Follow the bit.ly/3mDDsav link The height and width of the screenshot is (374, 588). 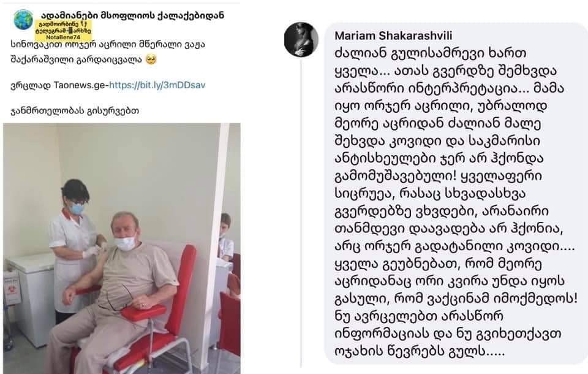pos(157,85)
